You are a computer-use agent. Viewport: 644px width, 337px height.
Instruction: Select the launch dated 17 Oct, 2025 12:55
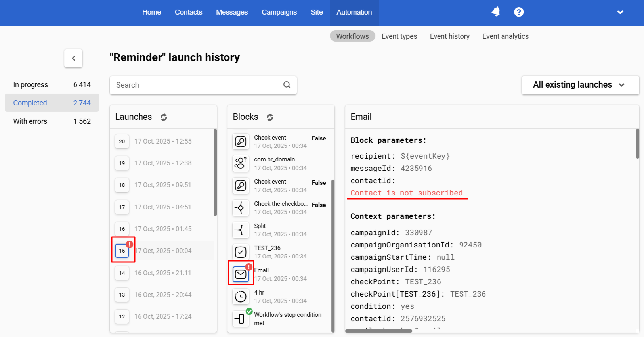click(x=163, y=141)
